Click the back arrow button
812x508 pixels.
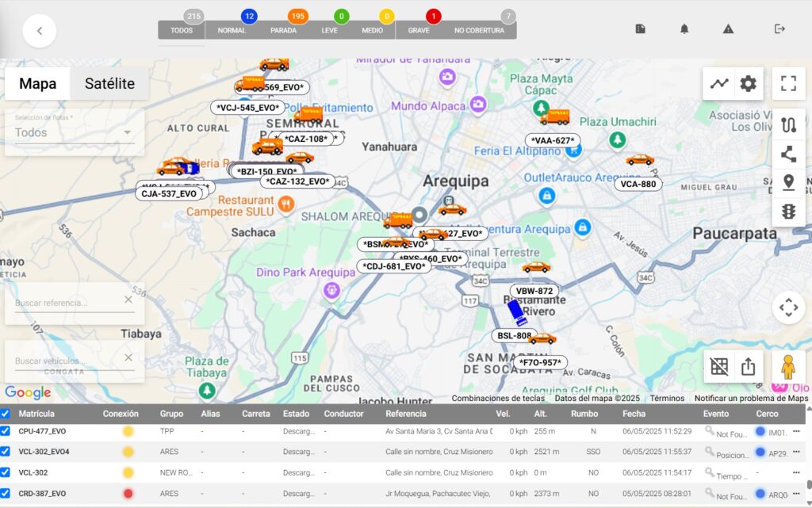click(40, 31)
